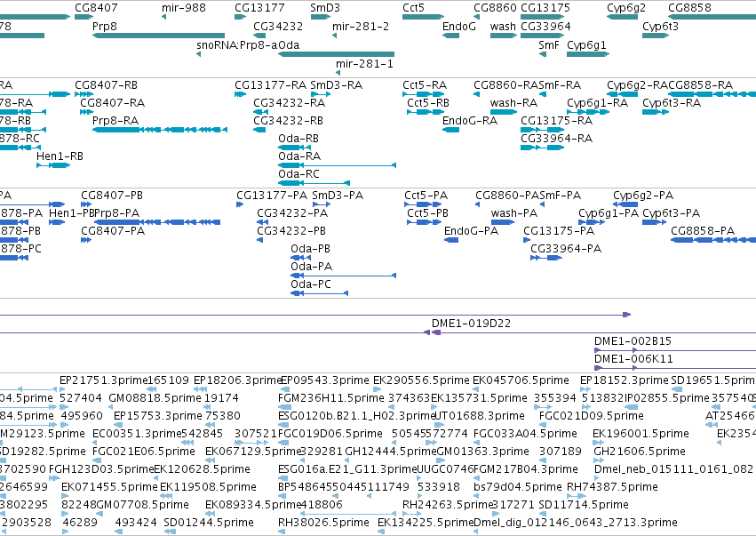
Task: Click the Oda-RB transcript label
Action: click(298, 139)
